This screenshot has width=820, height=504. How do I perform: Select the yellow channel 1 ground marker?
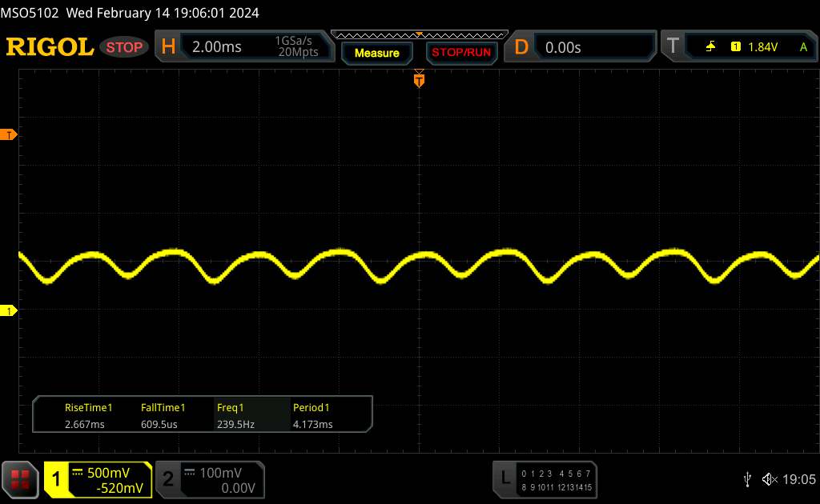coord(10,310)
